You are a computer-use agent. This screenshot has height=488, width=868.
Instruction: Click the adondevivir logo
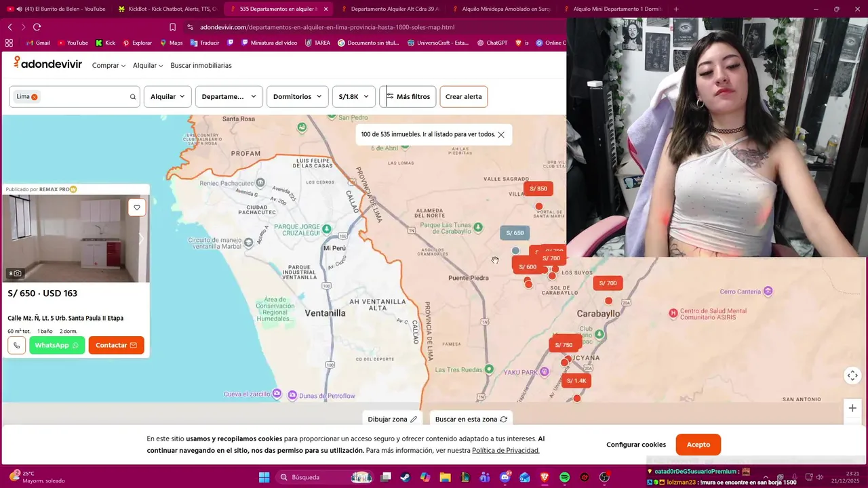click(47, 63)
